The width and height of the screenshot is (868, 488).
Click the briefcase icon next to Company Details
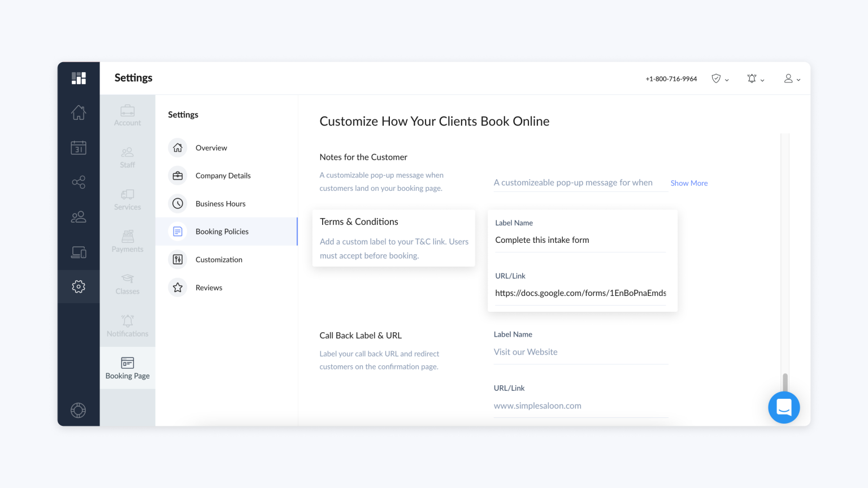[x=177, y=175]
